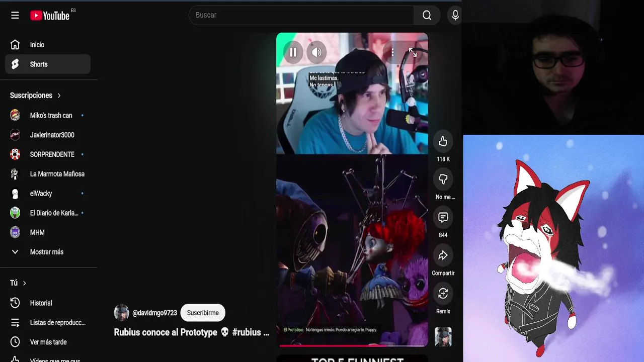The image size is (644, 362).
Task: Click the SORPRENDENTE avatar icon
Action: pos(15,154)
